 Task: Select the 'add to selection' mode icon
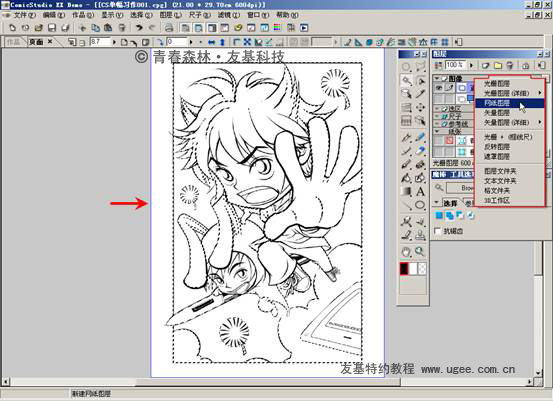click(x=450, y=215)
